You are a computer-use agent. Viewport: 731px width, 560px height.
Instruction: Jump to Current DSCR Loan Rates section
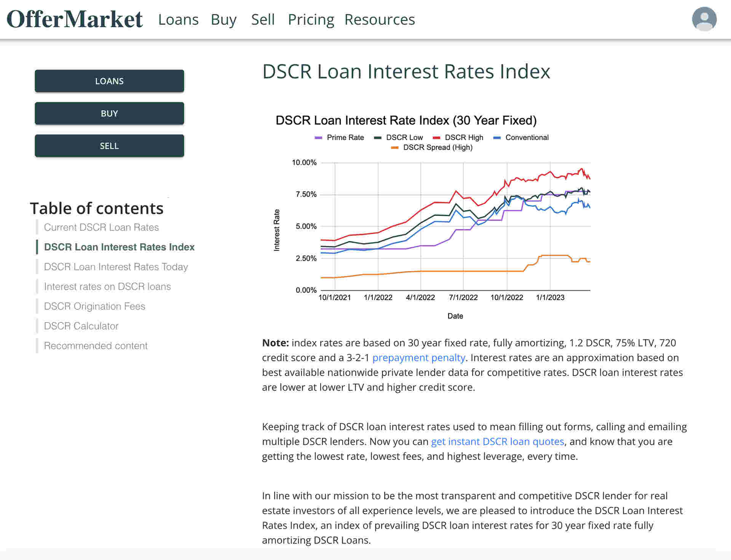101,227
